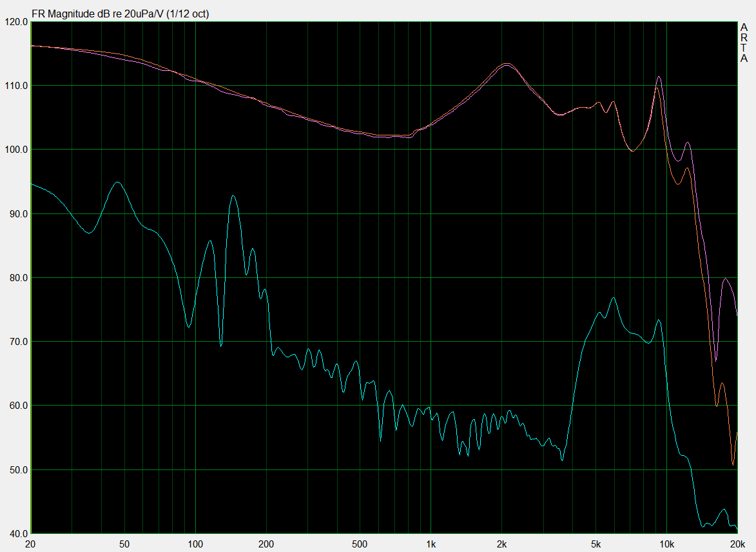
Task: Select the 1k frequency axis label
Action: [431, 544]
